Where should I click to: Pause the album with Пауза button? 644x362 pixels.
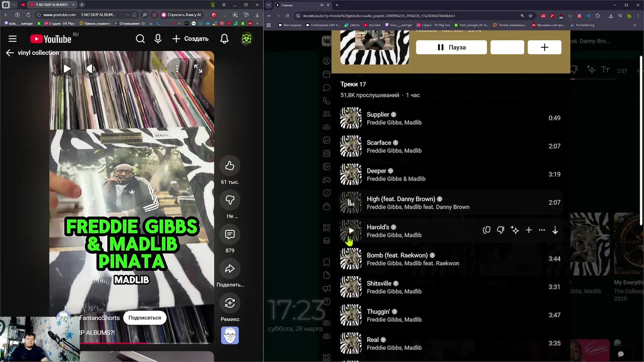(x=451, y=47)
